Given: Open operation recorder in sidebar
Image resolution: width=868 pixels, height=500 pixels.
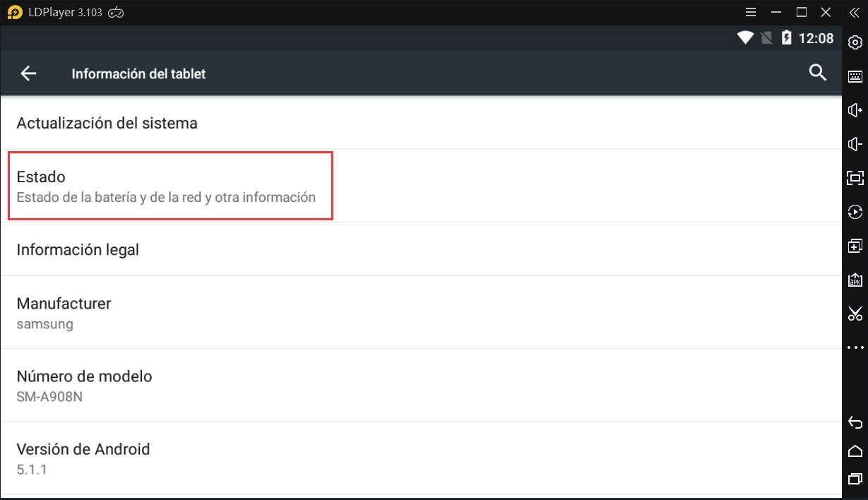Looking at the screenshot, I should pyautogui.click(x=855, y=212).
